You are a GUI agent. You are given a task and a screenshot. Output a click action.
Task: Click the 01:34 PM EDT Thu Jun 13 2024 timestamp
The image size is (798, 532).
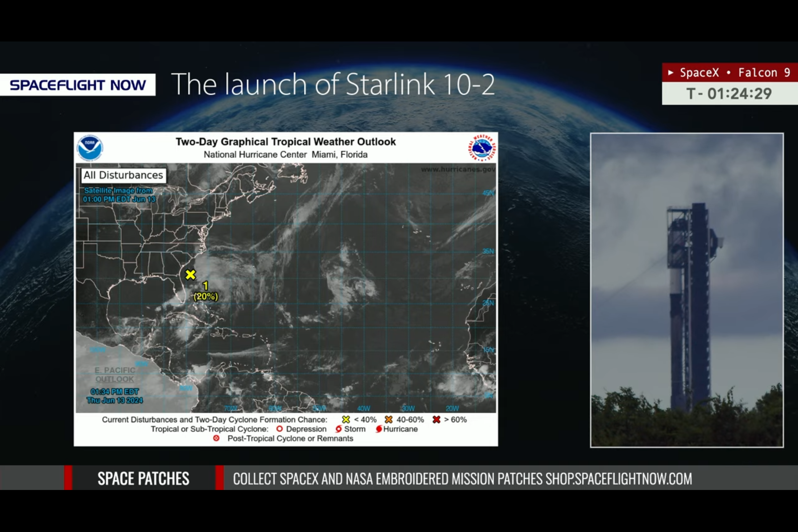(x=115, y=396)
